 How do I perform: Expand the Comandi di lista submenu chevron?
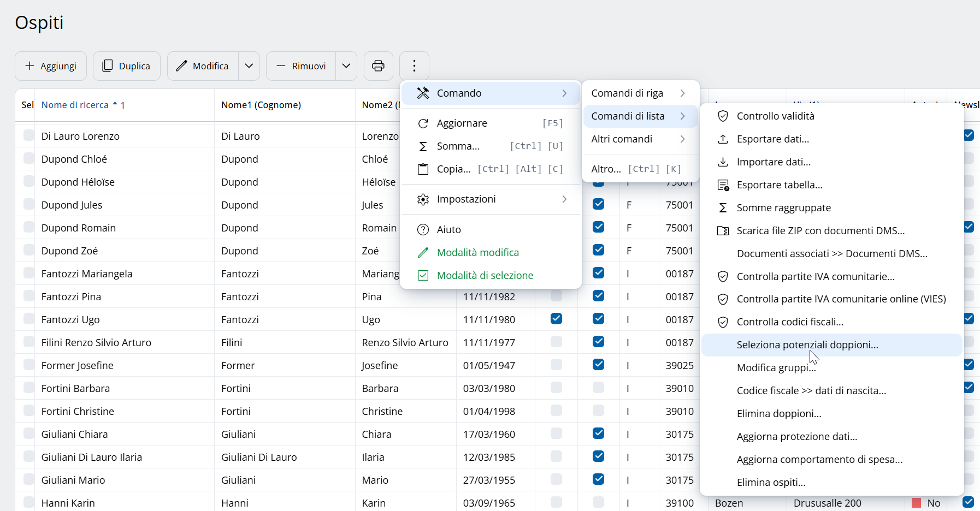click(x=682, y=116)
